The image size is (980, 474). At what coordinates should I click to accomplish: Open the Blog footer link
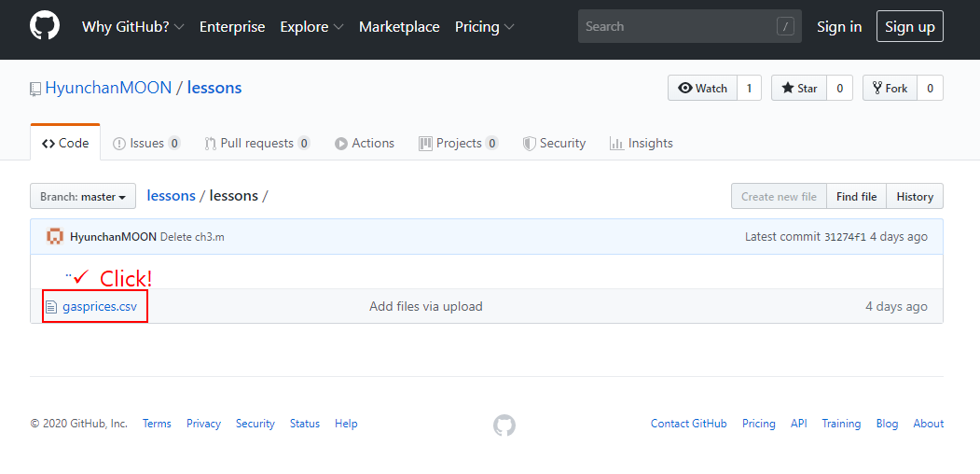point(887,424)
